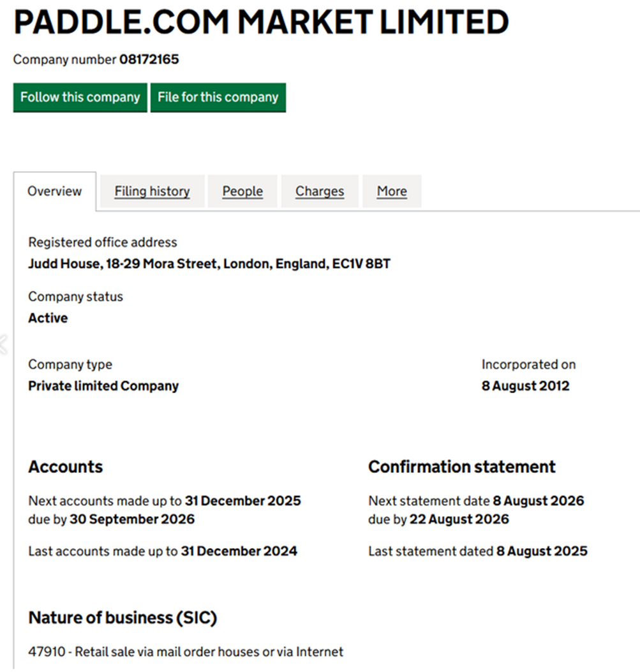Click the Accounts section heading
The height and width of the screenshot is (672, 640).
coord(65,467)
